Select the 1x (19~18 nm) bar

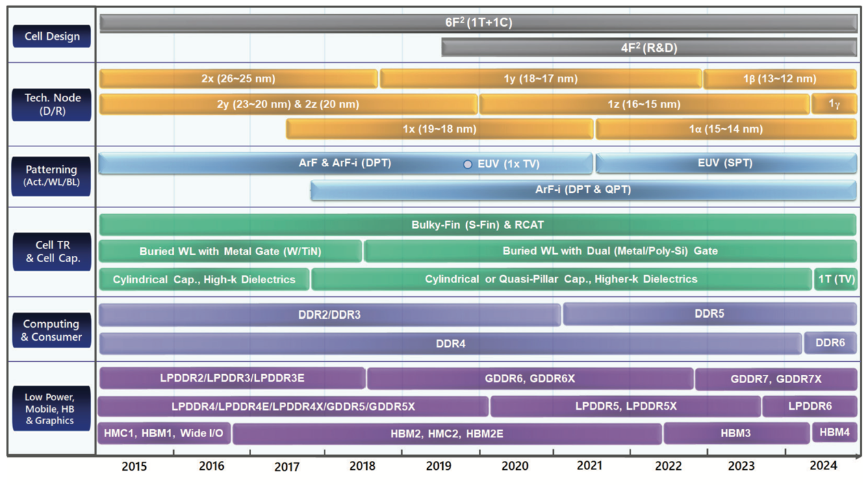point(439,129)
